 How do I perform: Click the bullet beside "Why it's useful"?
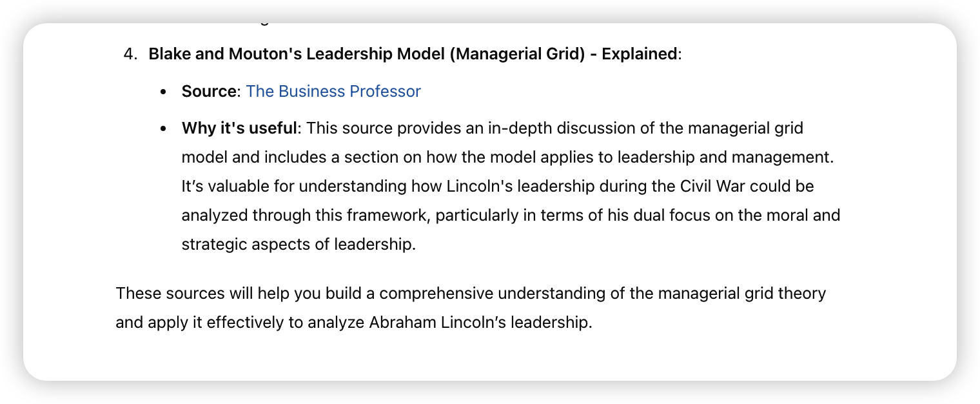pyautogui.click(x=163, y=129)
